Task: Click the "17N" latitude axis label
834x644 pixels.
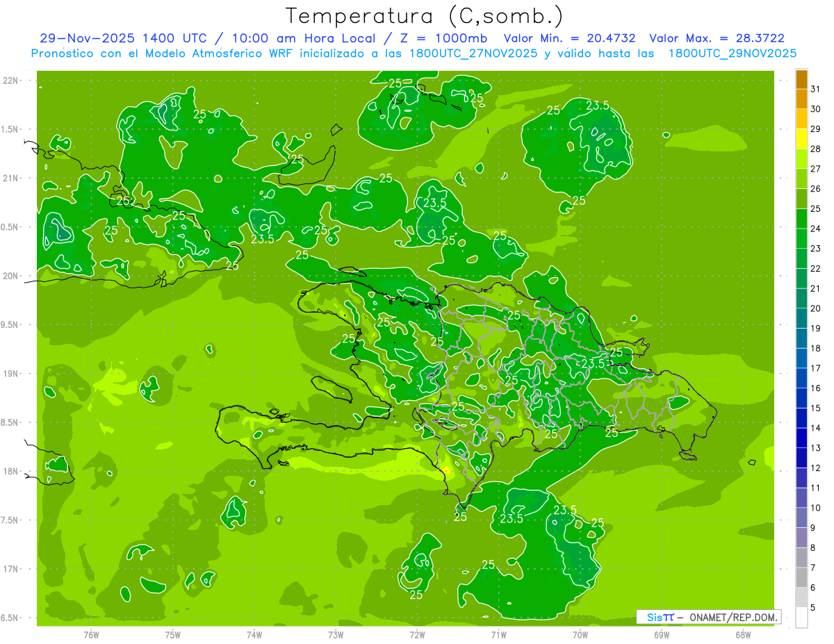Action: 10,569
